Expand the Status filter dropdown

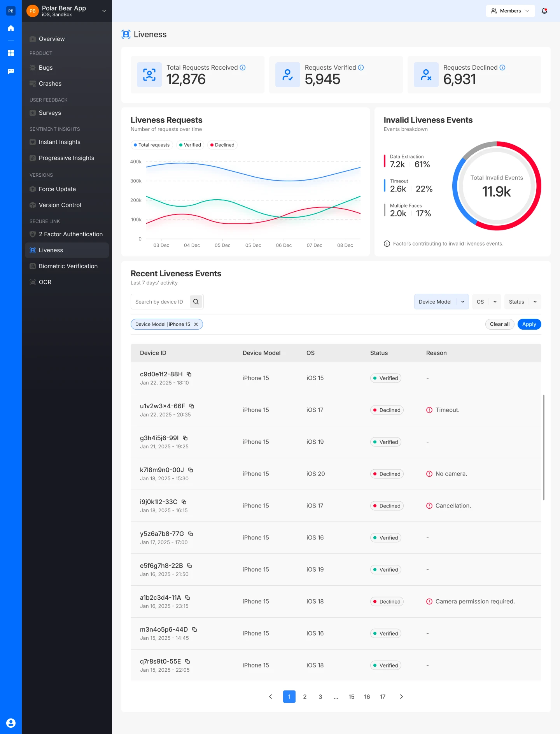point(522,302)
